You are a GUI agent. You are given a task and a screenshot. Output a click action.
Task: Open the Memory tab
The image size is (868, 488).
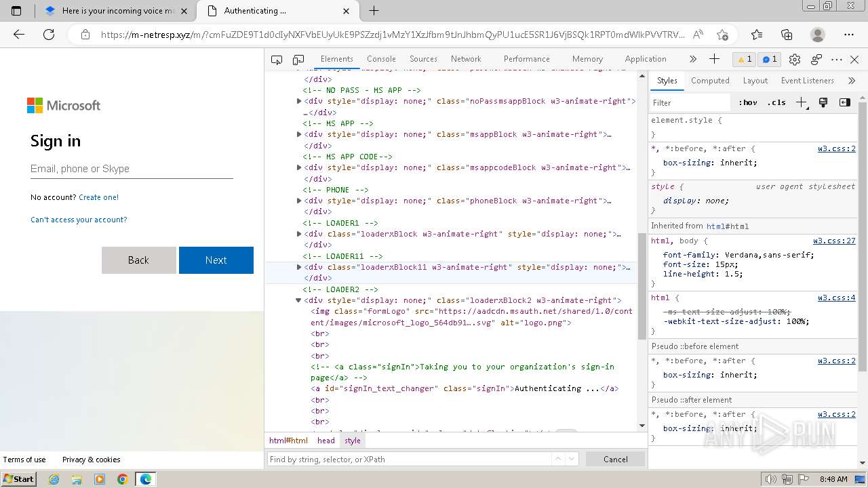pyautogui.click(x=587, y=59)
